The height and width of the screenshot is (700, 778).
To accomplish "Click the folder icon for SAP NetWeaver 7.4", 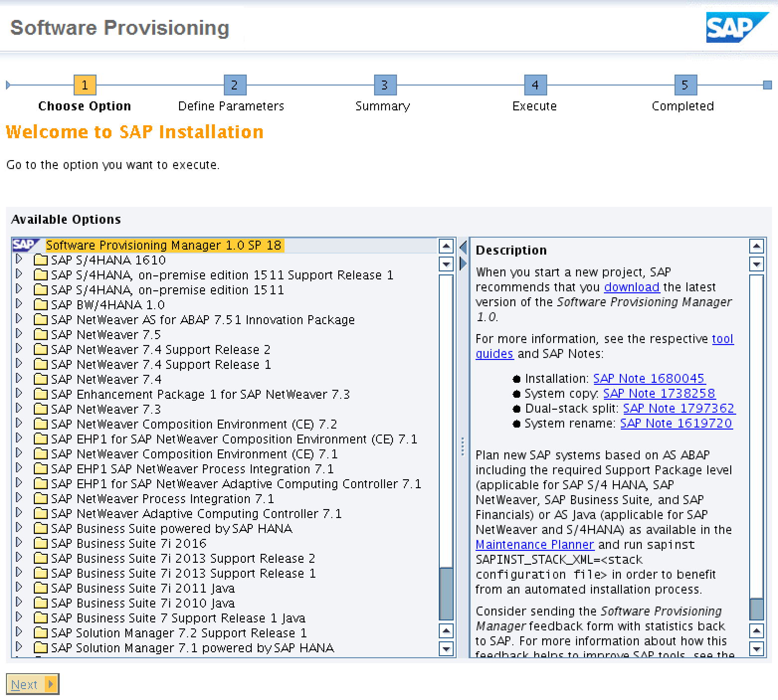I will (41, 379).
